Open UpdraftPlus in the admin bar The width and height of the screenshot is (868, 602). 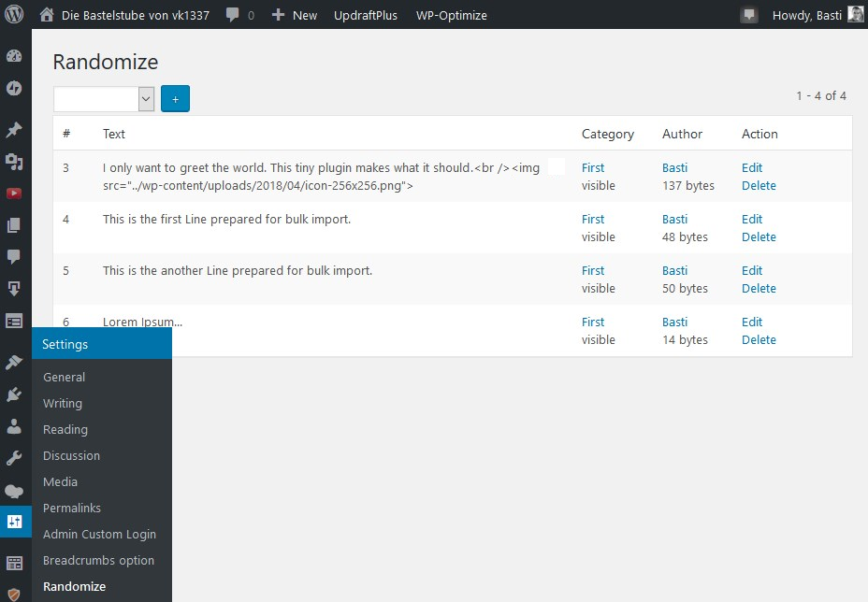pos(367,15)
